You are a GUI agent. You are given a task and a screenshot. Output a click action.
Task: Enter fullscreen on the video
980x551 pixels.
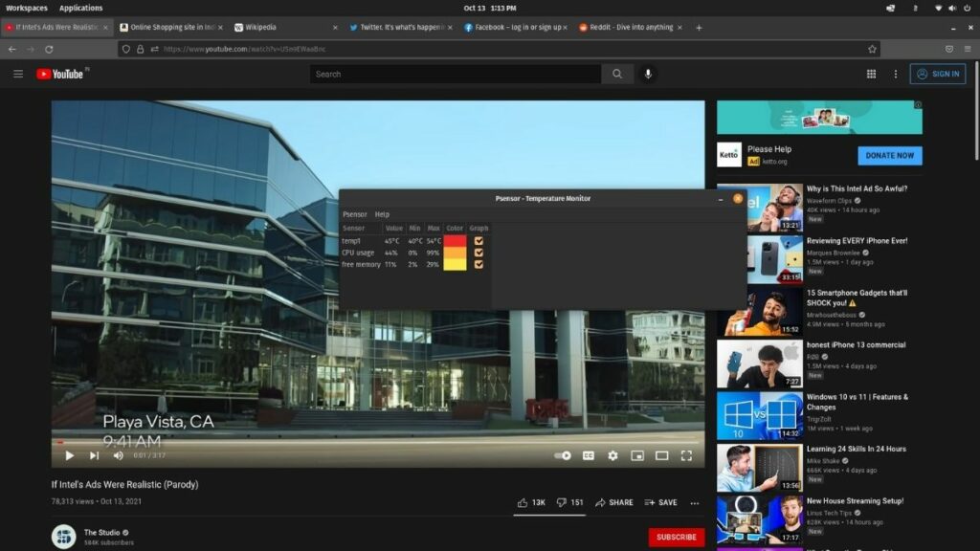pos(687,456)
